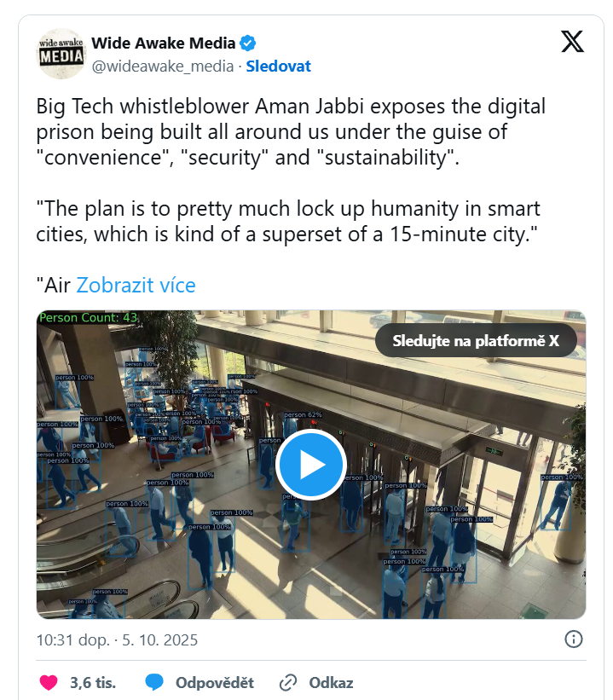The image size is (613, 700).
Task: Play the embedded video
Action: (310, 465)
